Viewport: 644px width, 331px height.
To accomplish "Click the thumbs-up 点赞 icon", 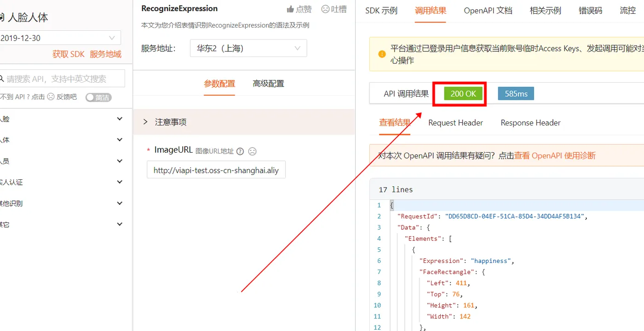I will point(290,9).
